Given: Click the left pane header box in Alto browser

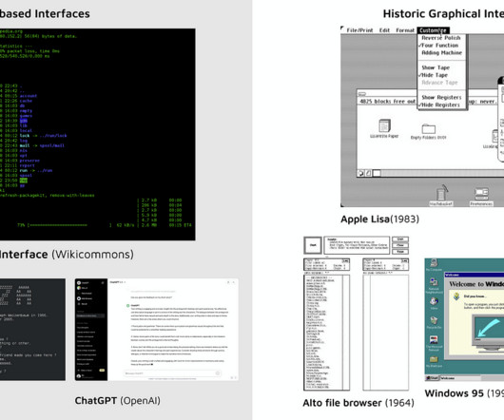Looking at the screenshot, I should [327, 264].
